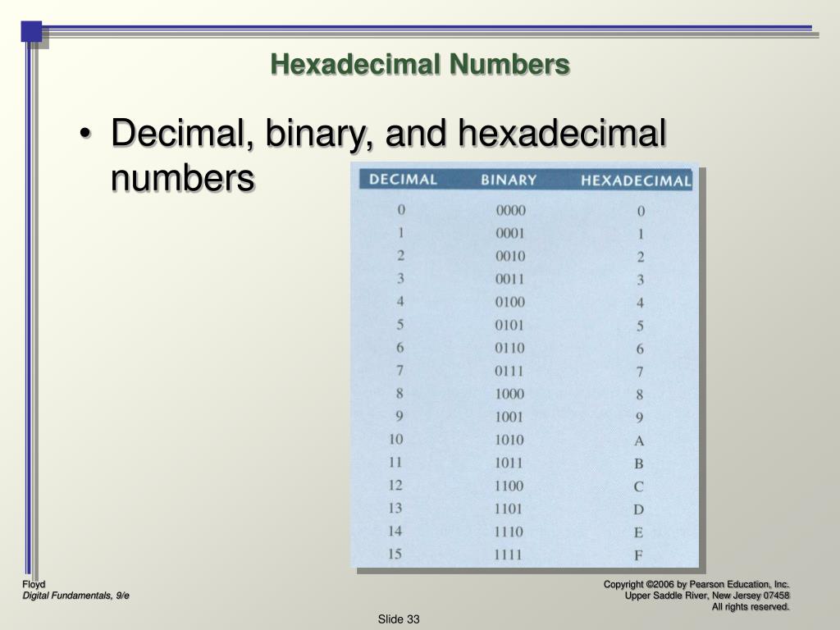The height and width of the screenshot is (630, 840).
Task: Select decimal value 10
Action: pyautogui.click(x=396, y=440)
